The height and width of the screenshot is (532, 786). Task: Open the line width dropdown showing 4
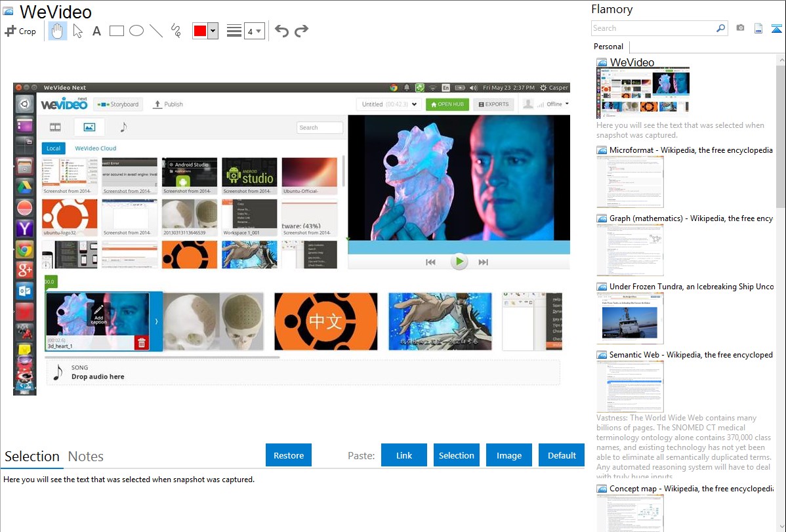[x=255, y=31]
